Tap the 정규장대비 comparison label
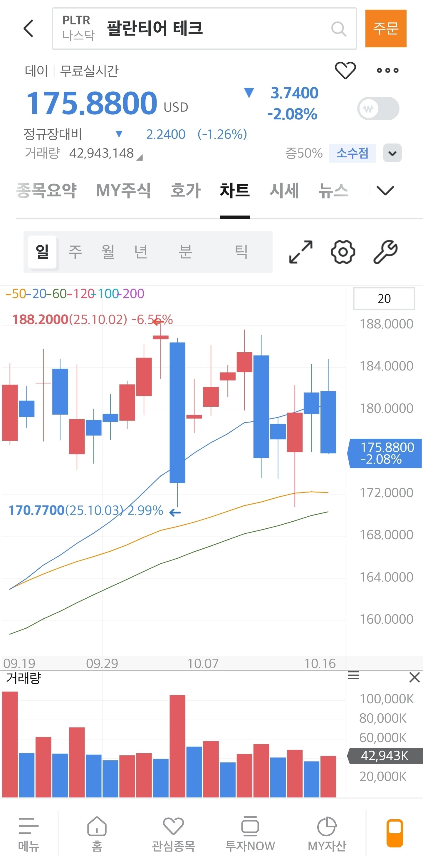 [53, 134]
